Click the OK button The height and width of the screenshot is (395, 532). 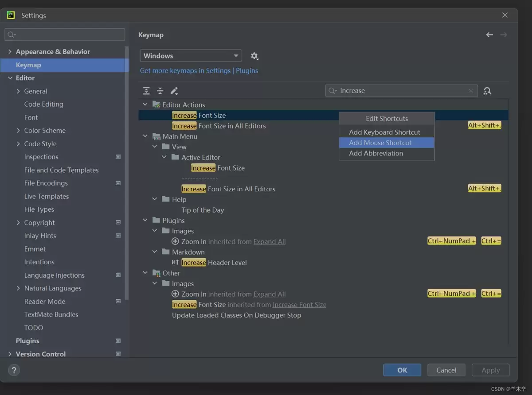tap(402, 370)
